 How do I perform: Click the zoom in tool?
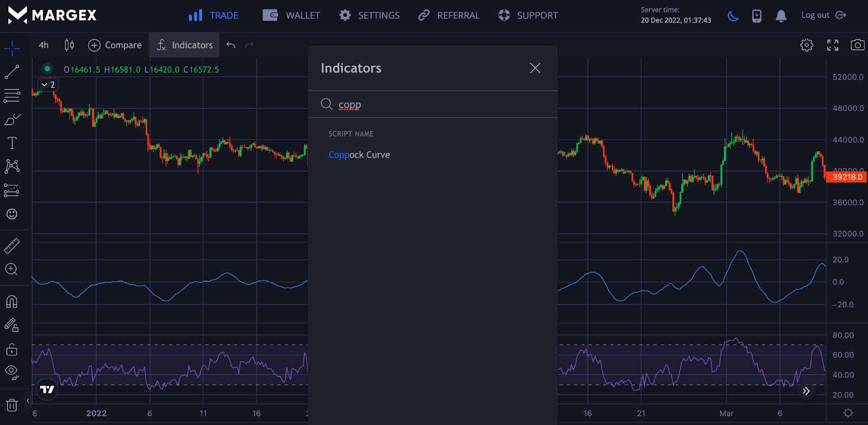[x=12, y=269]
